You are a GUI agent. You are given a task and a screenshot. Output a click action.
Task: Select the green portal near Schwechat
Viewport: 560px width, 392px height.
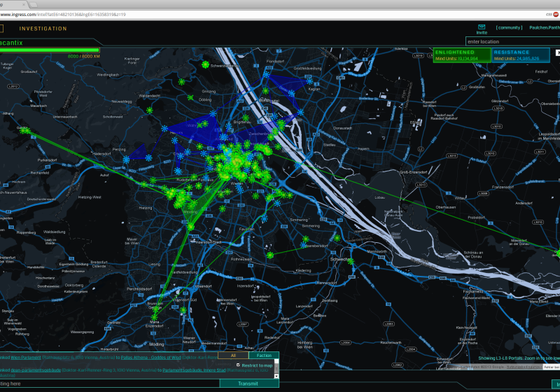(x=350, y=261)
